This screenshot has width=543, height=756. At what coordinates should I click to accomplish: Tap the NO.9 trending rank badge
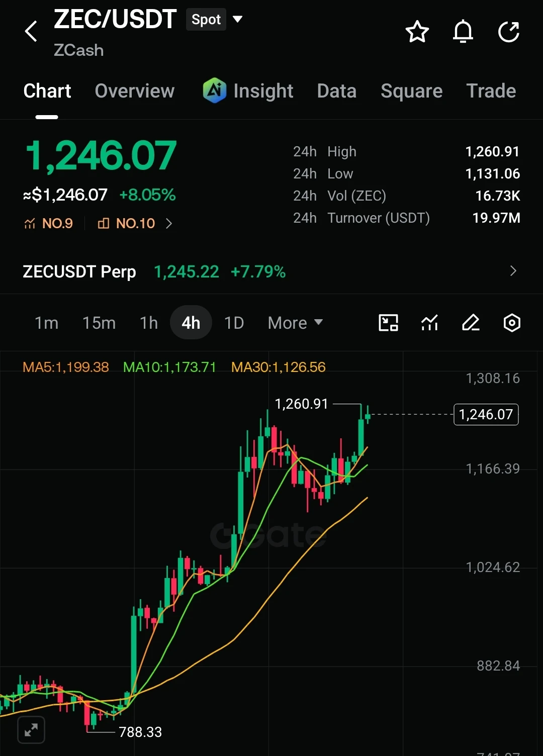click(x=48, y=223)
